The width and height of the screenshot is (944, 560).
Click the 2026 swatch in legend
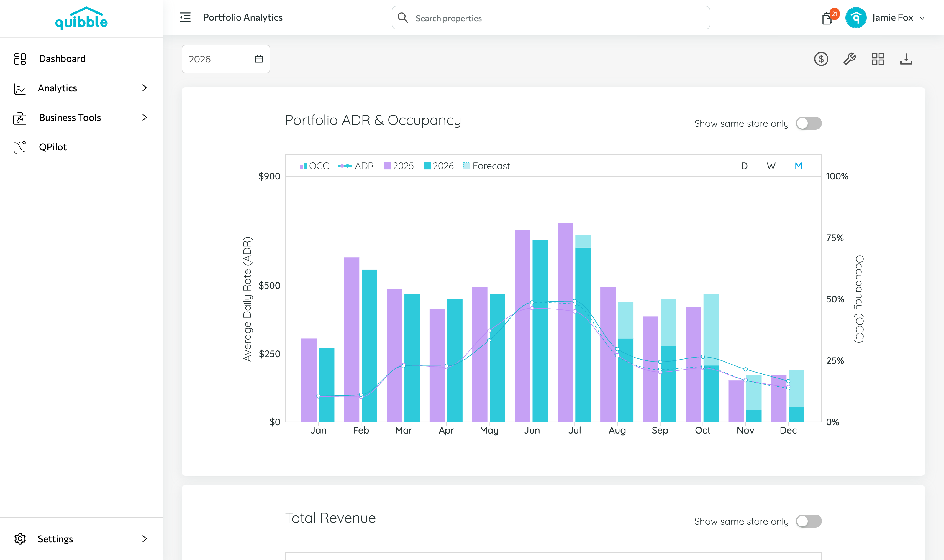[427, 166]
